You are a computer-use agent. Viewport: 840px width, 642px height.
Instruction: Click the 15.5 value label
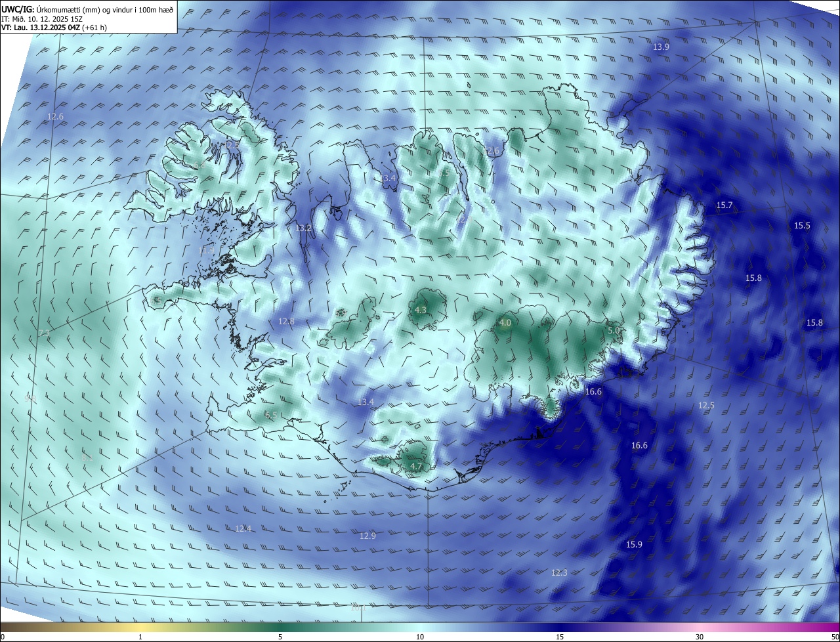tap(802, 226)
